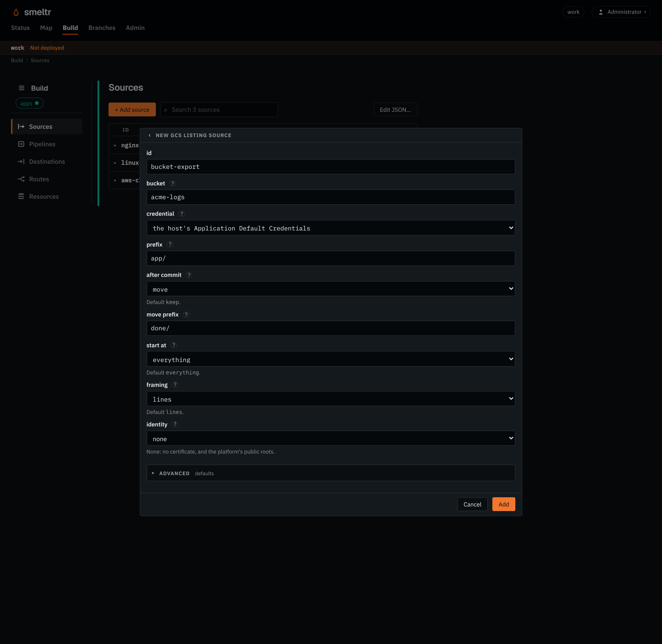Image resolution: width=662 pixels, height=644 pixels.
Task: Open the after commit dropdown set to move
Action: click(331, 289)
